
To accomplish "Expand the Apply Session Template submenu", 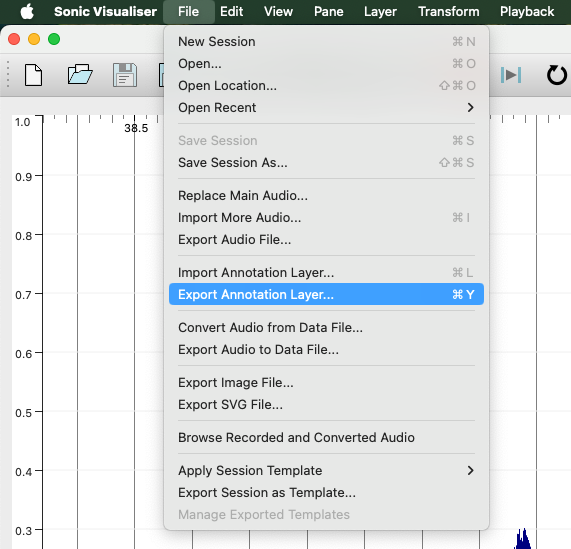I will [x=326, y=471].
